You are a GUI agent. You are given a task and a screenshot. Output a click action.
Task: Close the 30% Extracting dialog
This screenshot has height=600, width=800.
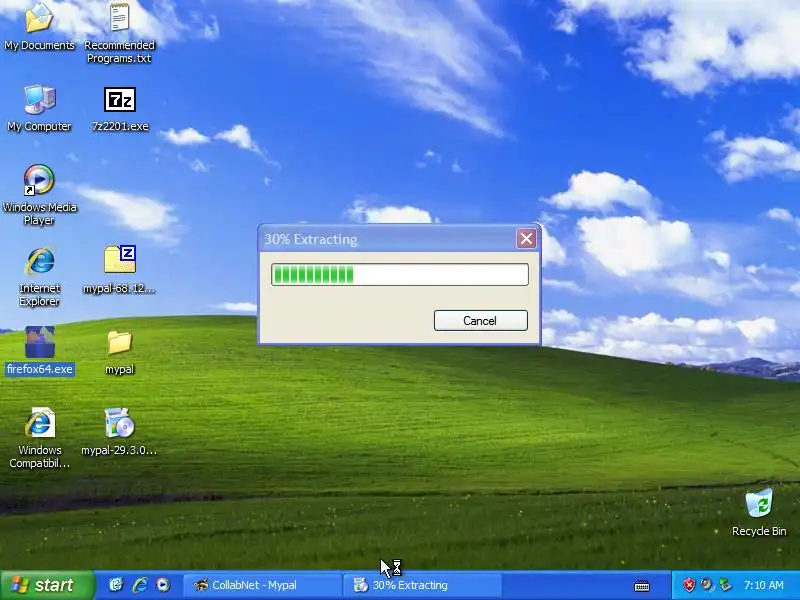coord(526,238)
